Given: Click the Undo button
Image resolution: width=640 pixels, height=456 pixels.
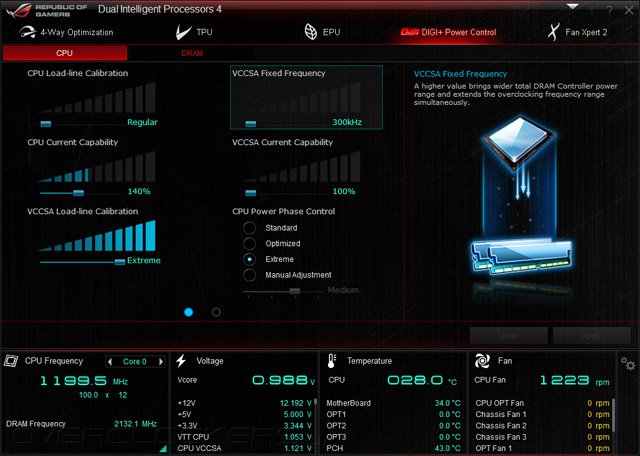Looking at the screenshot, I should coord(509,336).
